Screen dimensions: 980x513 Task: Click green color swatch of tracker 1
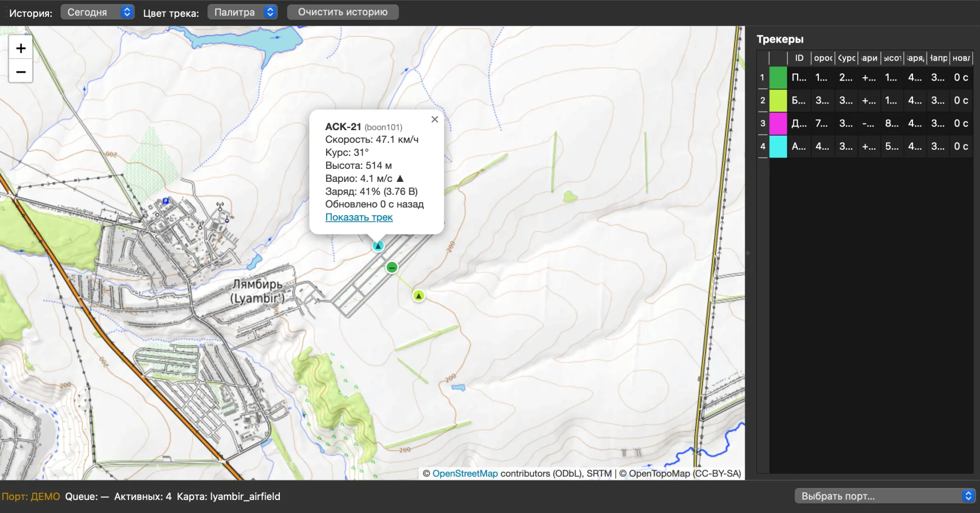tap(778, 77)
